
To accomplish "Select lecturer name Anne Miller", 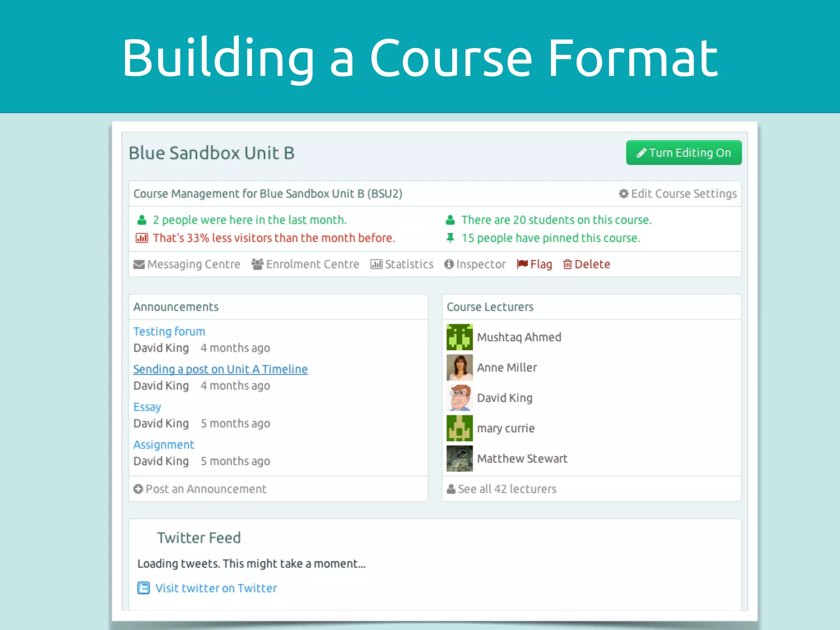I will [x=507, y=367].
